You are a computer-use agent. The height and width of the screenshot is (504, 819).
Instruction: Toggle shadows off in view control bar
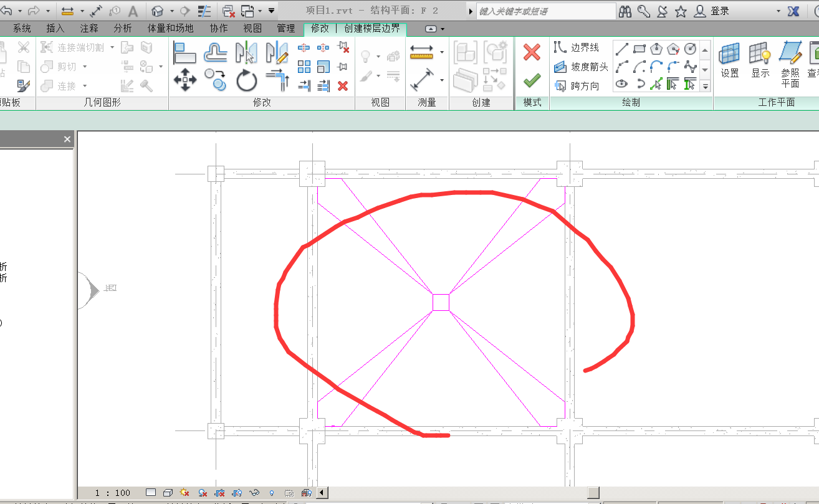pos(203,493)
